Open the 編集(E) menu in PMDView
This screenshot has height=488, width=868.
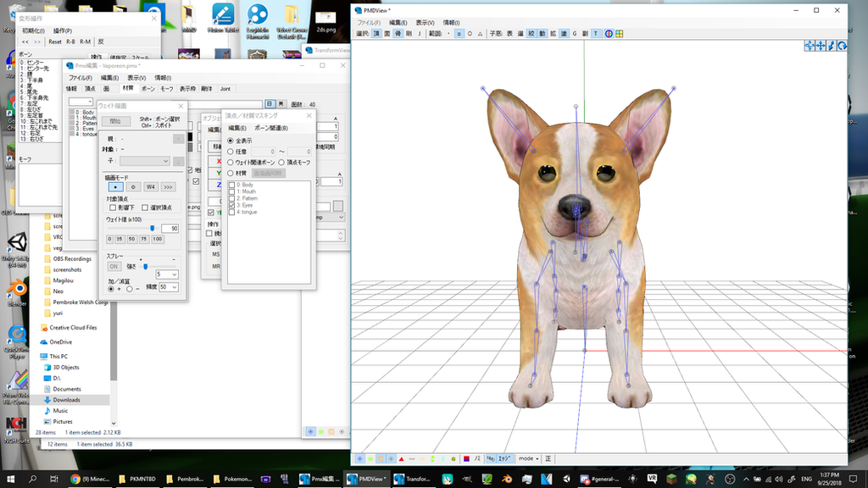point(398,23)
